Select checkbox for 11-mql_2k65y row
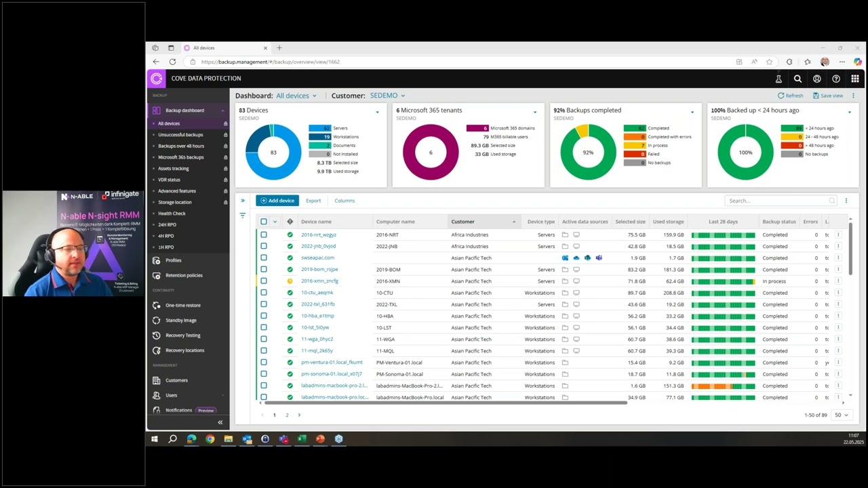This screenshot has height=488, width=868. click(x=264, y=350)
